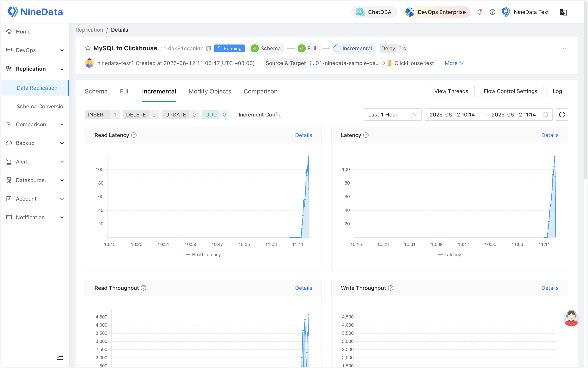The height and width of the screenshot is (368, 588).
Task: Switch to the Full tab
Action: [125, 91]
